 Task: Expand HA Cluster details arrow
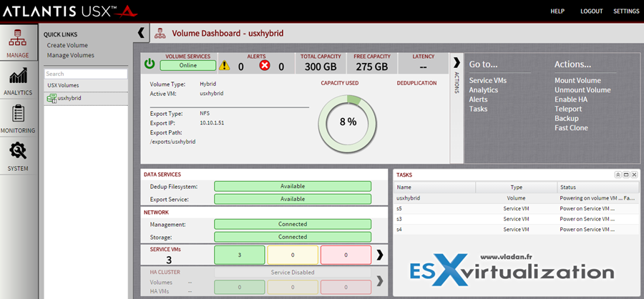pos(380,281)
